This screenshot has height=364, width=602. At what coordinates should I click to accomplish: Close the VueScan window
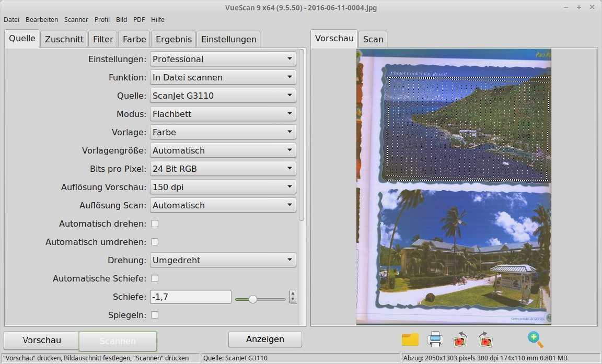point(592,8)
